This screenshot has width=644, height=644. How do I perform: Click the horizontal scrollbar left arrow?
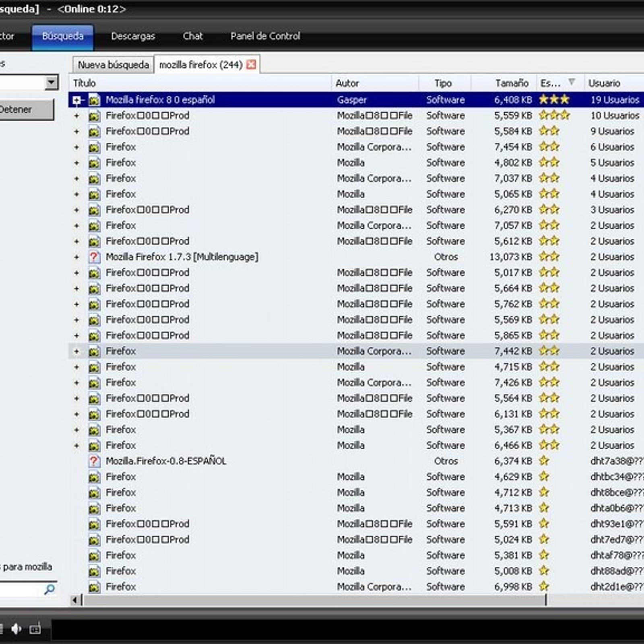coord(75,600)
